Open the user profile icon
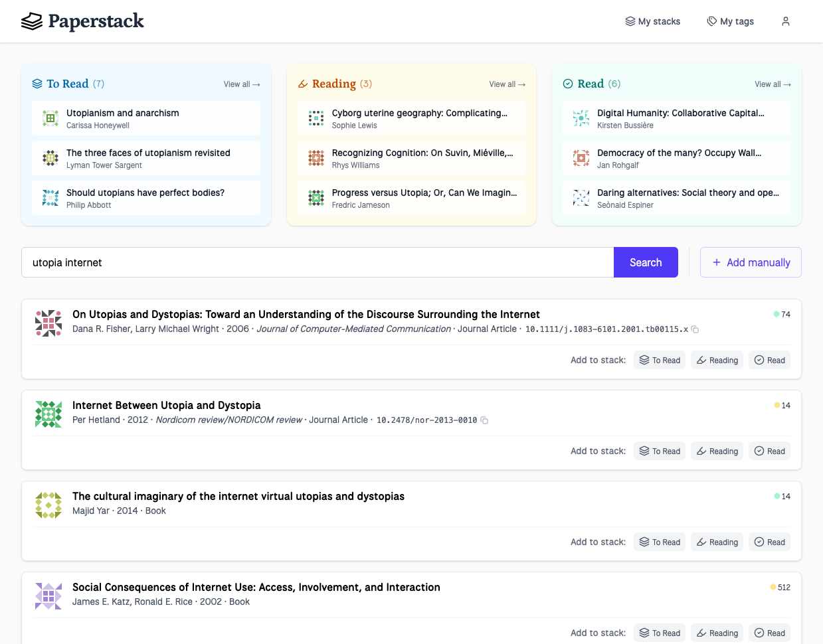The height and width of the screenshot is (644, 823). coord(786,21)
